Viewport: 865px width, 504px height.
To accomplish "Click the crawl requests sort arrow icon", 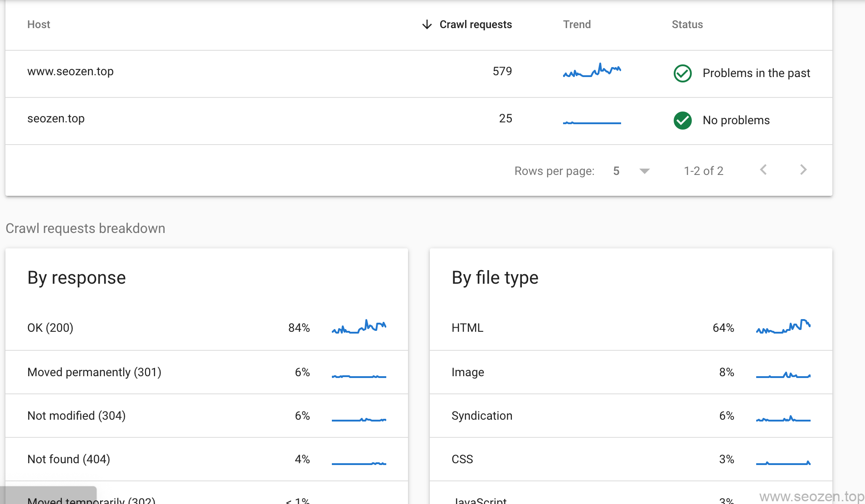I will (x=427, y=24).
